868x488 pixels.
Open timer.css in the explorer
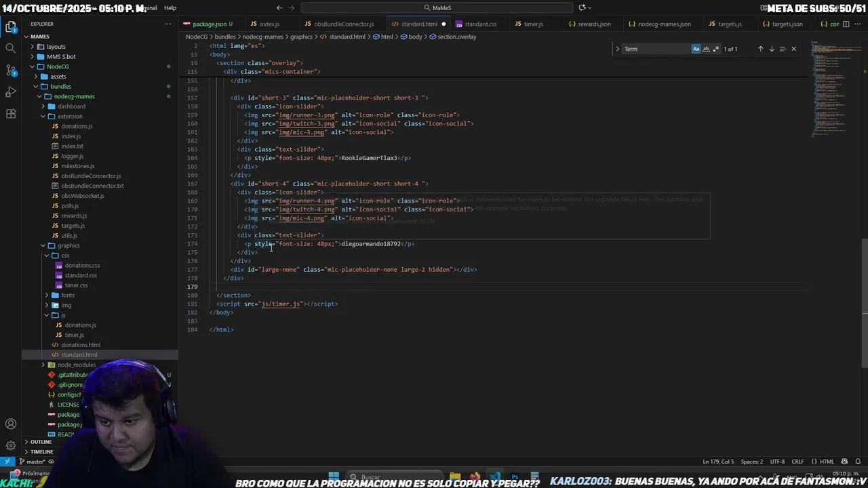click(76, 285)
